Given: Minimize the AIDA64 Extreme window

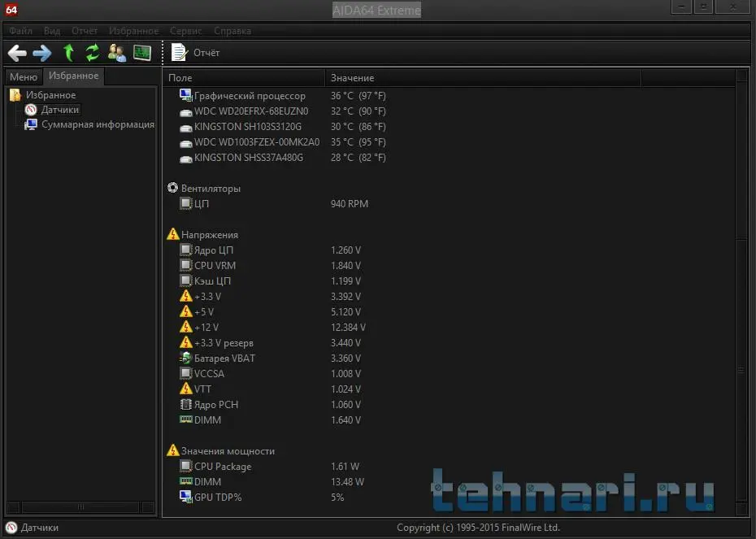Looking at the screenshot, I should [681, 7].
